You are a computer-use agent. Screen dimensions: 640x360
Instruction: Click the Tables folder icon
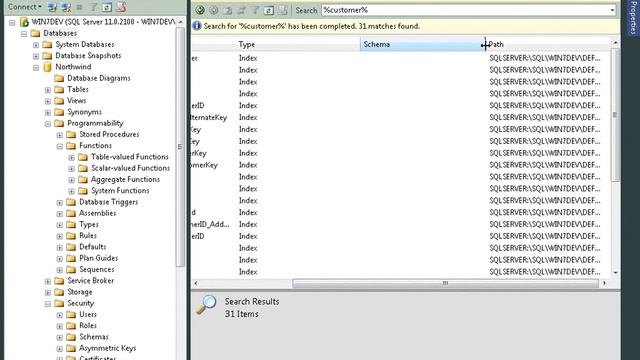tap(60, 89)
